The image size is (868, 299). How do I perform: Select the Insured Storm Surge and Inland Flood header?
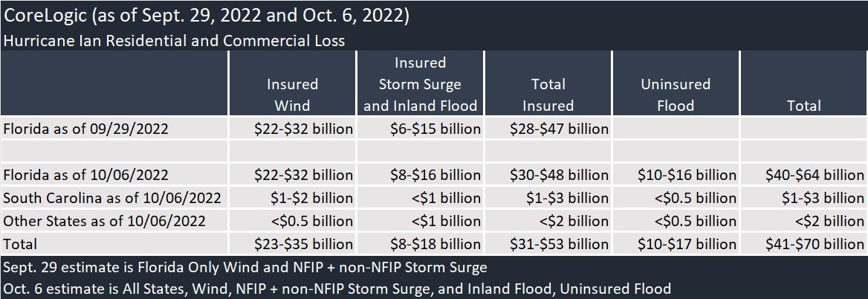click(x=420, y=84)
